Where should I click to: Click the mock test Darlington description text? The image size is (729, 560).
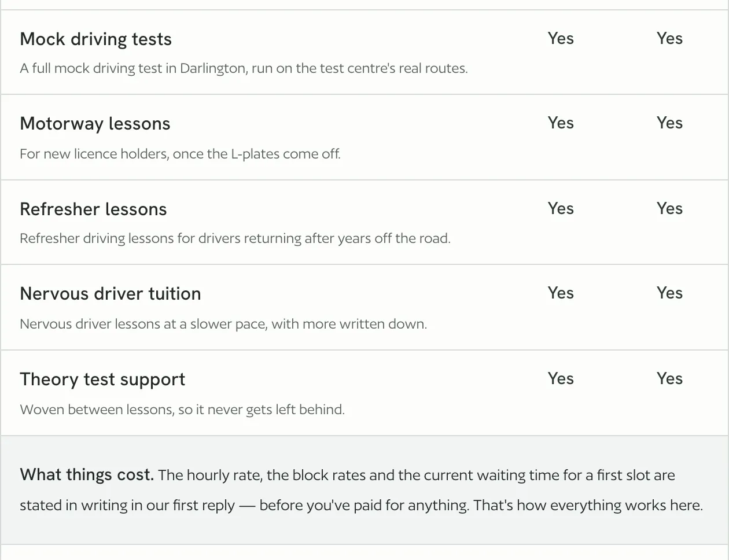(244, 68)
